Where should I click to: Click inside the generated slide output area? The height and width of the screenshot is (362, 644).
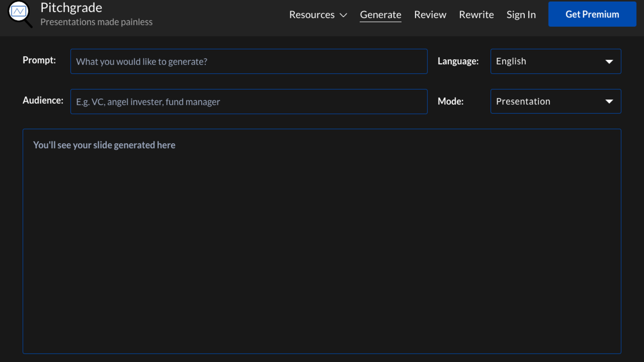(322, 241)
